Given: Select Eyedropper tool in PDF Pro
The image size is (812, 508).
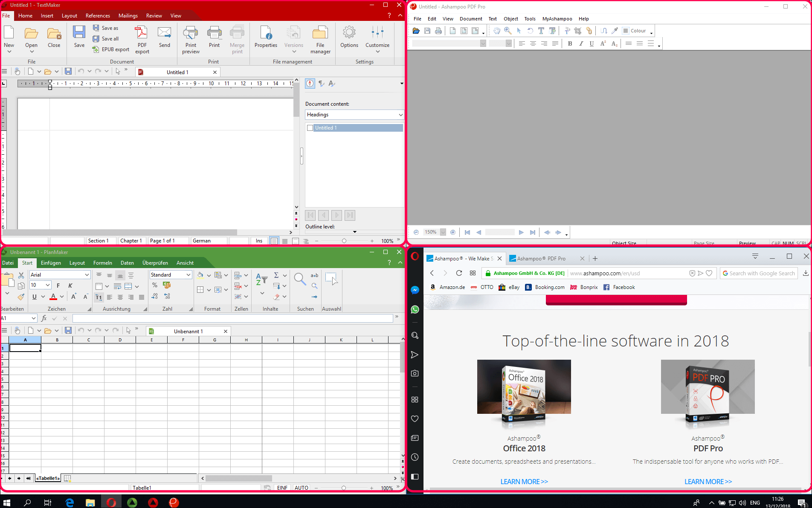Looking at the screenshot, I should coord(615,31).
